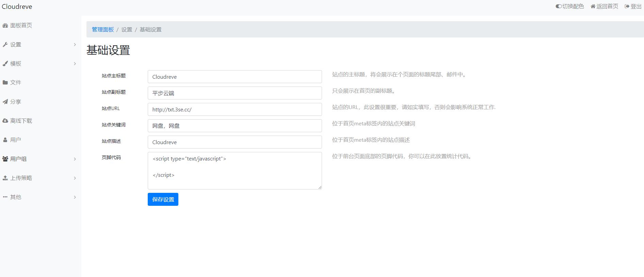Expand the 设置 sidebar submenu chevron
The image size is (644, 277).
75,45
